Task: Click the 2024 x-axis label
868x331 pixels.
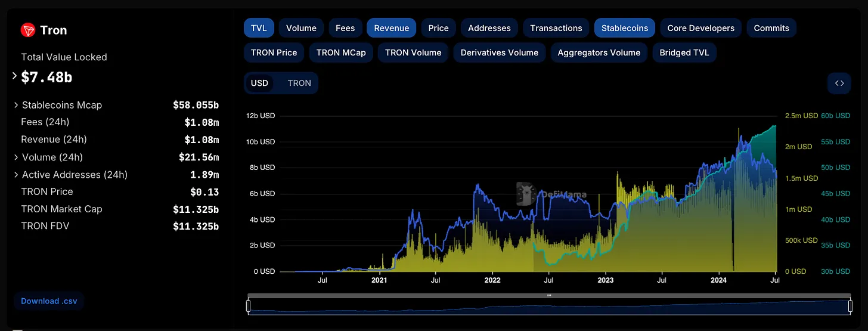Action: (x=718, y=280)
